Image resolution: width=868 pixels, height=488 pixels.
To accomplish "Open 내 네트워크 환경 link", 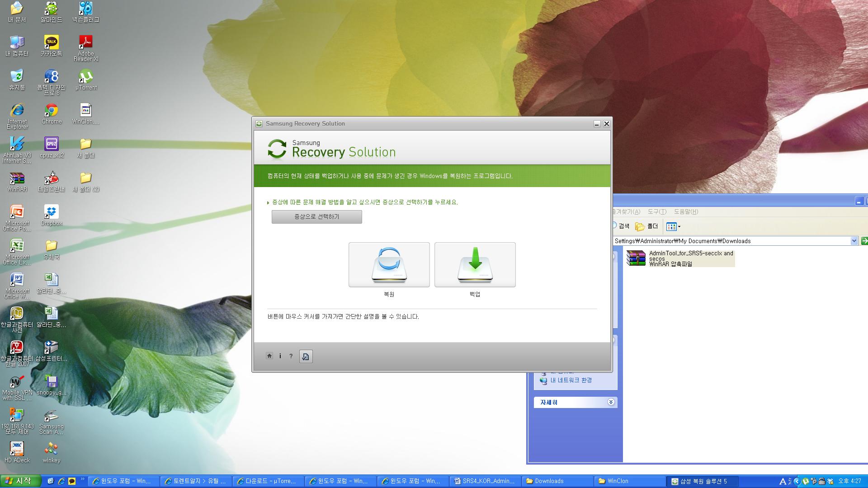I will pyautogui.click(x=571, y=380).
